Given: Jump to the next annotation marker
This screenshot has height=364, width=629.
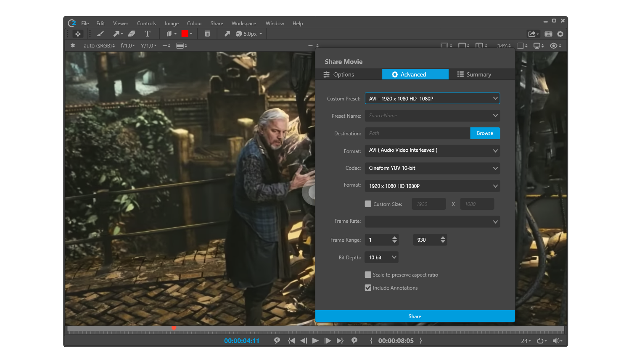Looking at the screenshot, I should pyautogui.click(x=354, y=340).
